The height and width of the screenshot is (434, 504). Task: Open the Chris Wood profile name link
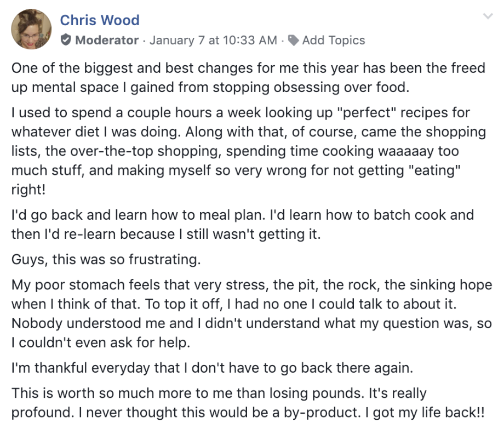(x=100, y=20)
